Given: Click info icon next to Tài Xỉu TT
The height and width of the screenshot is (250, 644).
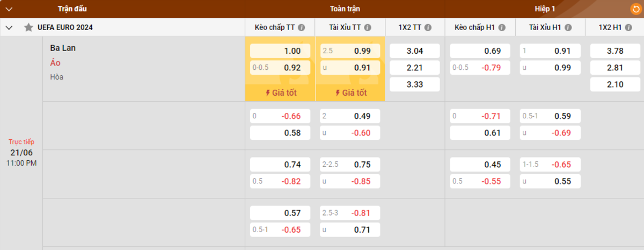Looking at the screenshot, I should pyautogui.click(x=371, y=27).
